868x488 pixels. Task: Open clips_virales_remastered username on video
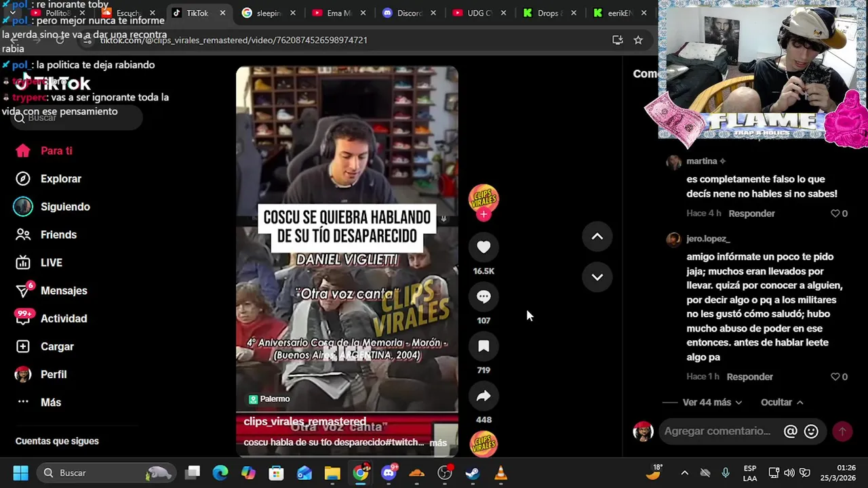coord(304,422)
